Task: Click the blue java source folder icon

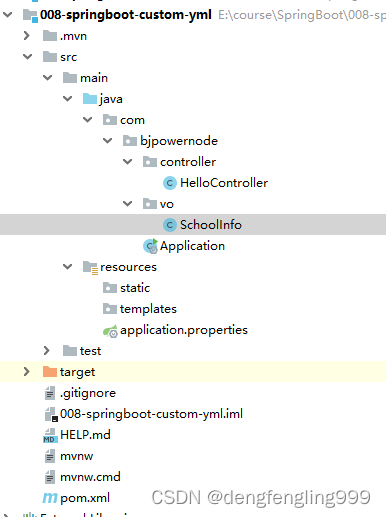Action: point(90,99)
